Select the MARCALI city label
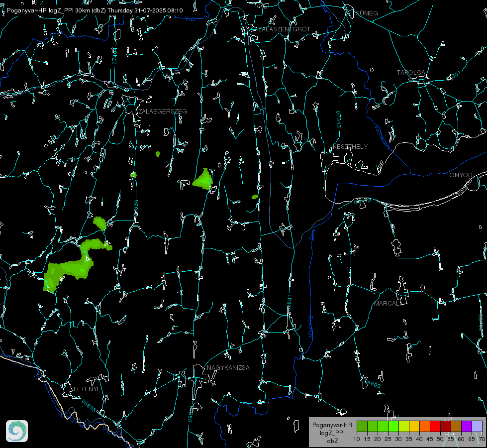 tap(387, 304)
